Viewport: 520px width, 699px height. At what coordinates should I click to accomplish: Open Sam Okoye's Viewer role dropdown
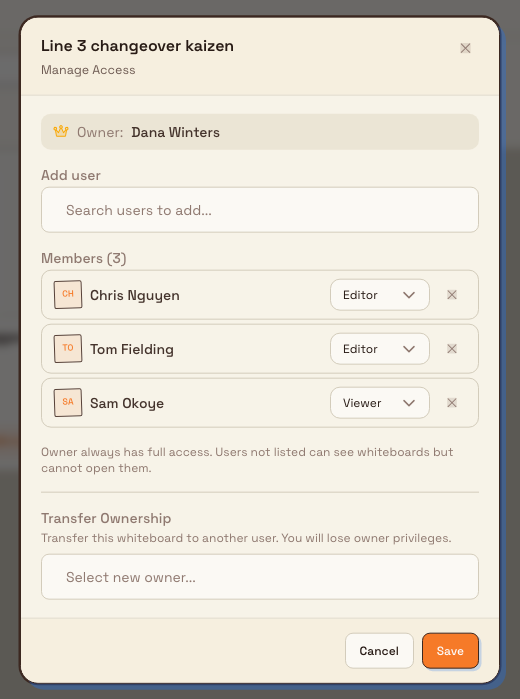tap(380, 403)
